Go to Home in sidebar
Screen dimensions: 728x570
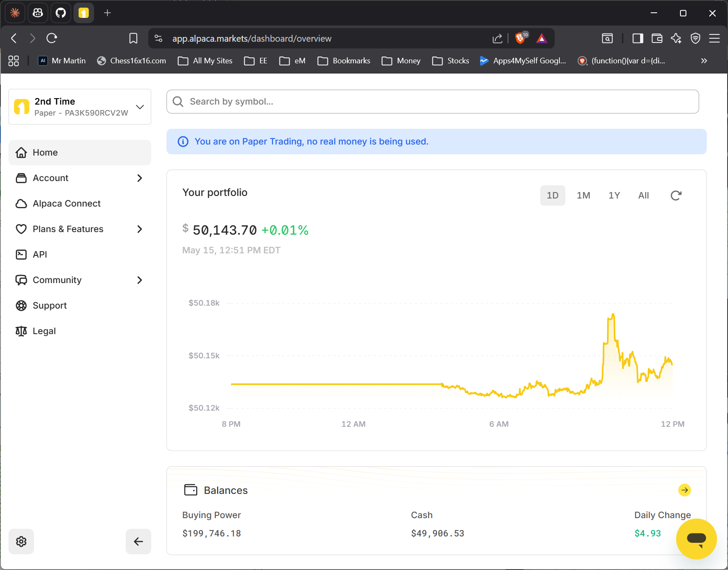coord(80,153)
